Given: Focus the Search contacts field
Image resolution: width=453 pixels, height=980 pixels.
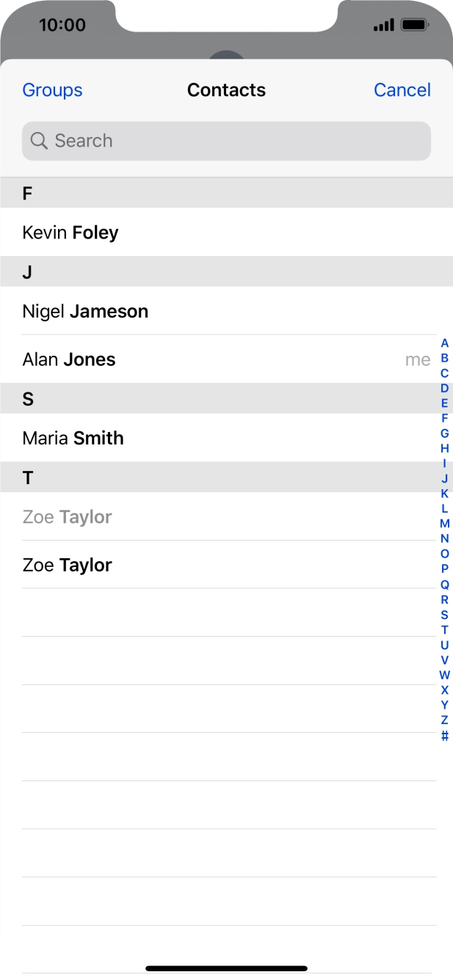Looking at the screenshot, I should click(226, 141).
